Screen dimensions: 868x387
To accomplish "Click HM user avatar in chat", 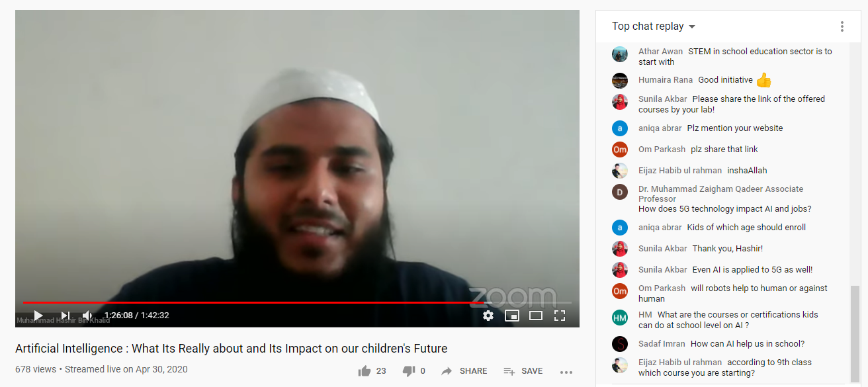I will coord(620,318).
